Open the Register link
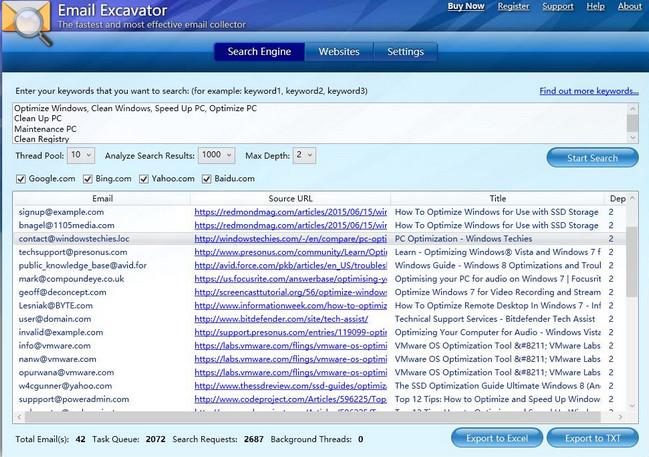This screenshot has width=649, height=457. tap(513, 6)
